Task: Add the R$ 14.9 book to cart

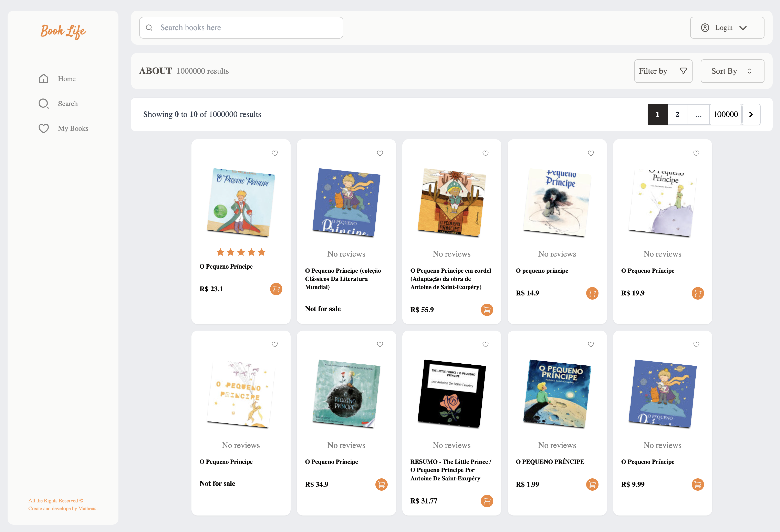Action: click(x=592, y=293)
